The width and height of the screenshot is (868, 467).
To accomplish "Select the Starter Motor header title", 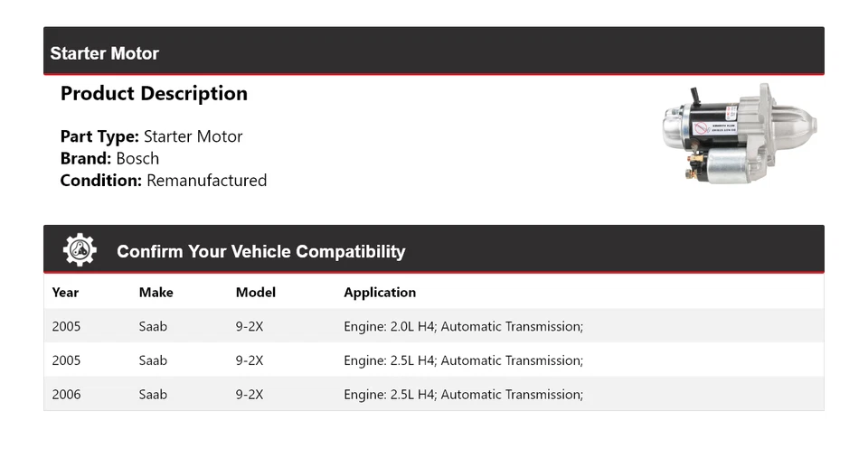I will click(105, 53).
